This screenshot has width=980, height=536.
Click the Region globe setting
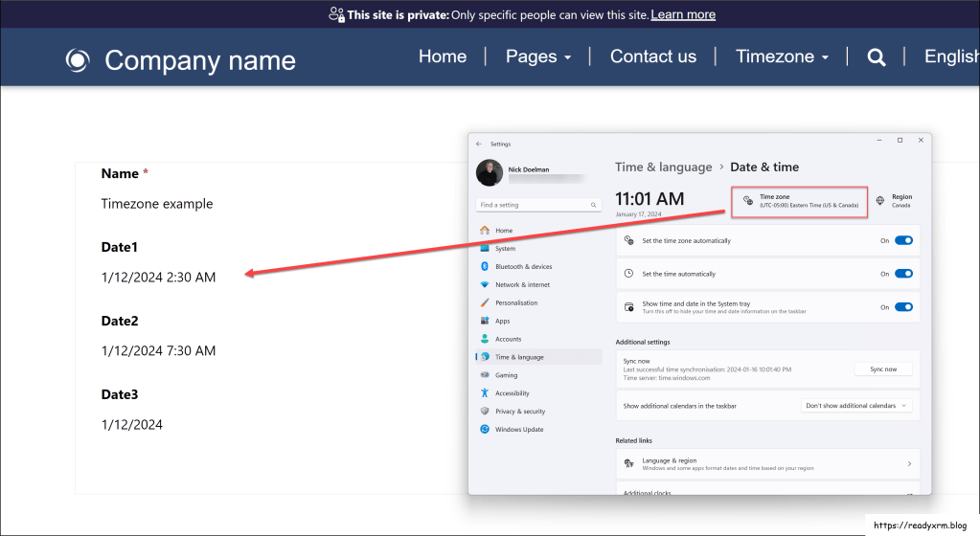(894, 200)
